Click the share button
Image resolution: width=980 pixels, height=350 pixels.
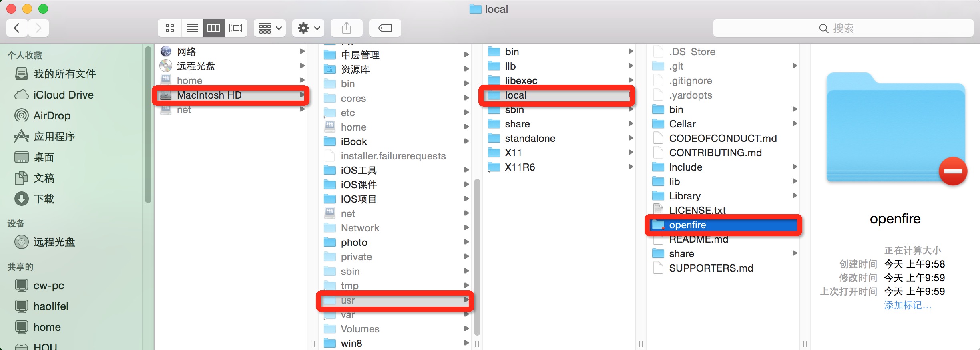pos(347,28)
